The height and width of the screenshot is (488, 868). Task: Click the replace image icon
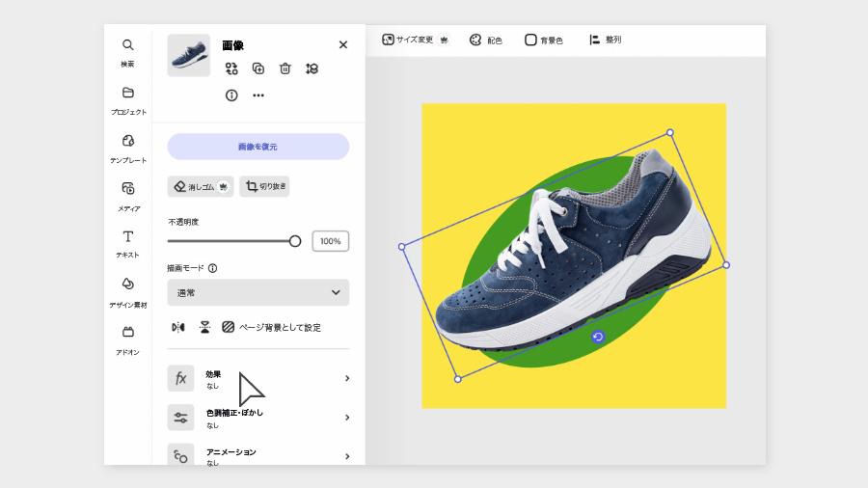(x=231, y=68)
